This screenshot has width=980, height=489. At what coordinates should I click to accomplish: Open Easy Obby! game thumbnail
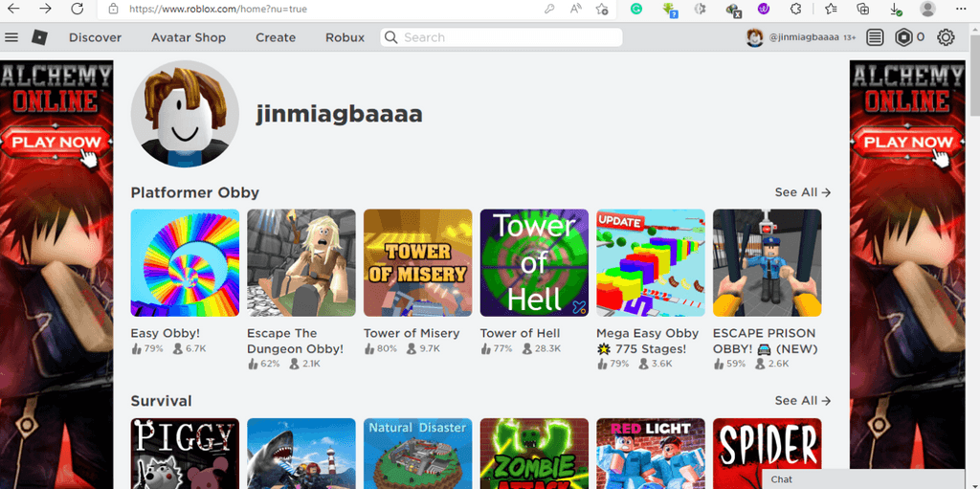point(185,262)
